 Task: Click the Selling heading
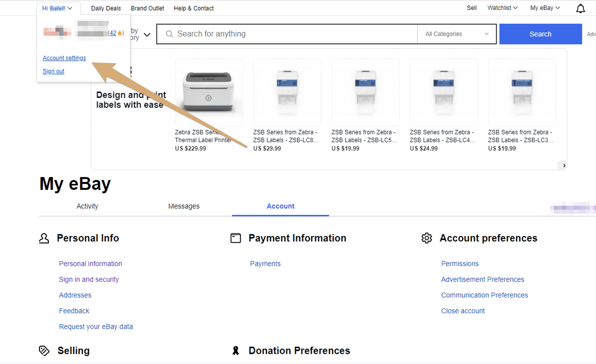click(73, 351)
